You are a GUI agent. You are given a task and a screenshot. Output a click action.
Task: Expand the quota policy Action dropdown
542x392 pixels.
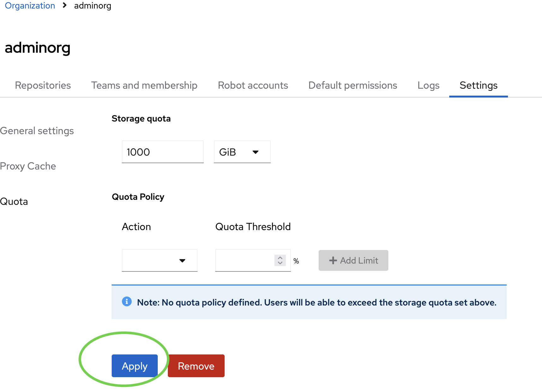[159, 260]
